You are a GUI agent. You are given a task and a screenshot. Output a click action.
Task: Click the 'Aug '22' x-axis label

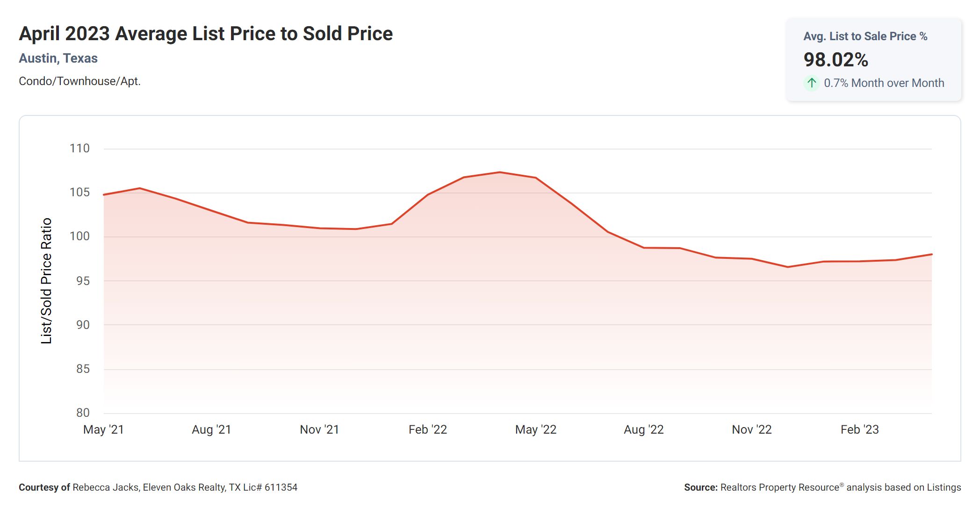[x=644, y=429]
